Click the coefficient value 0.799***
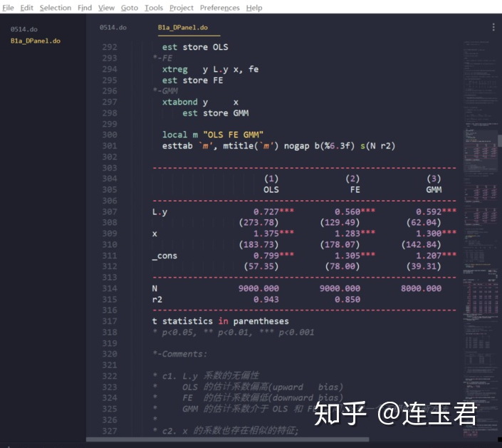 273,256
